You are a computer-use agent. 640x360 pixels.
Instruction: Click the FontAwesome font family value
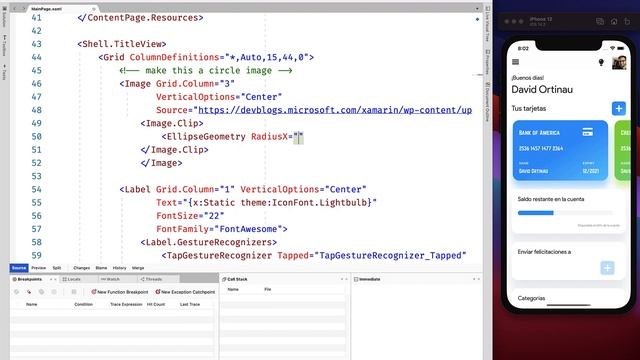(x=248, y=229)
